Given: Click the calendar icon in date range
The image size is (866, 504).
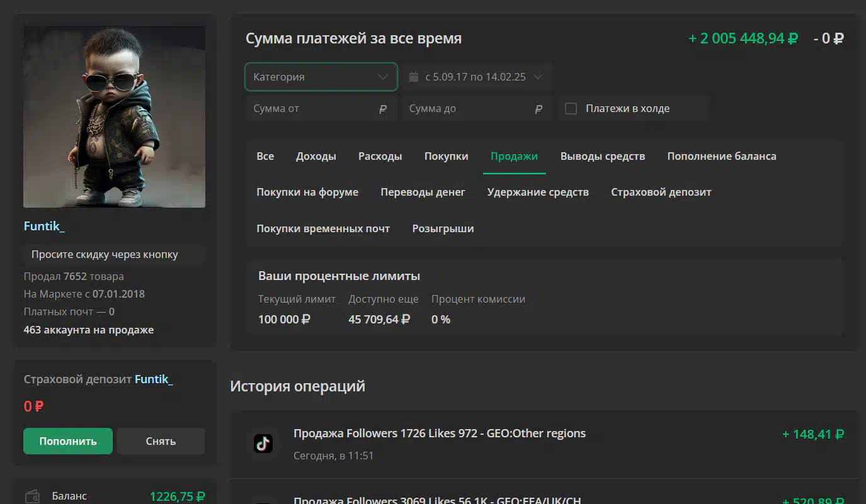Looking at the screenshot, I should click(x=414, y=77).
